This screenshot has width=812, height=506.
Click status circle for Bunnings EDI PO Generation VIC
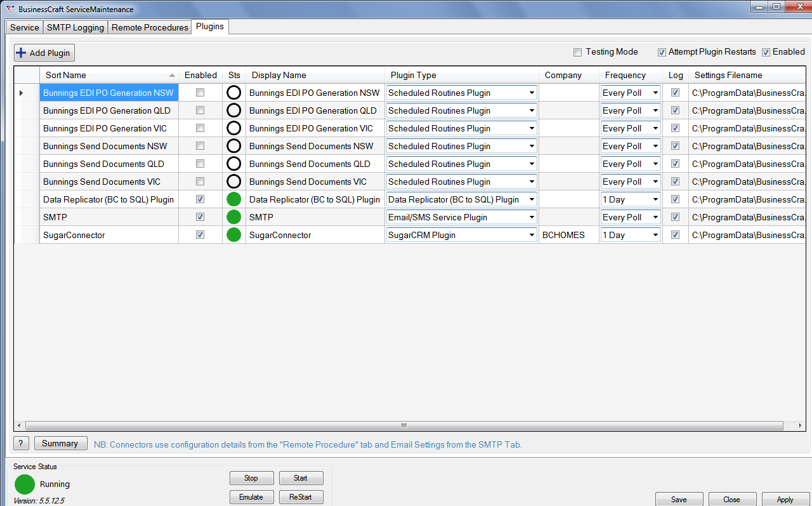(234, 128)
